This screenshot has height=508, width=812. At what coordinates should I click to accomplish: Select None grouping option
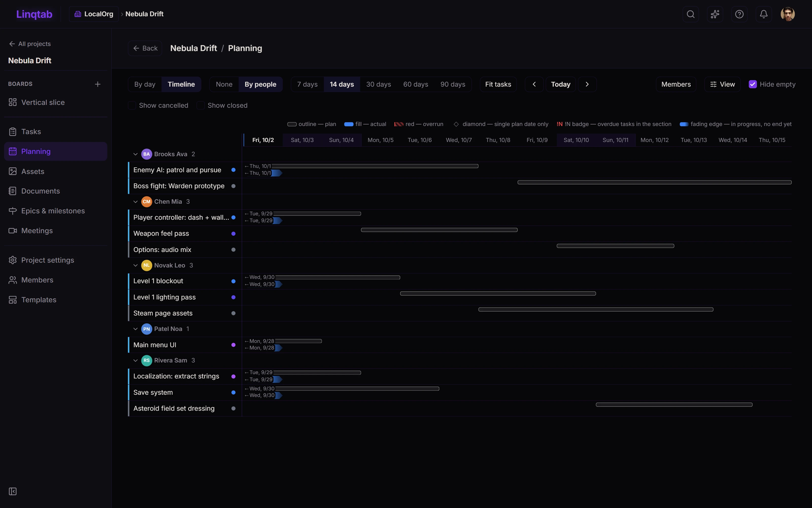coord(224,84)
